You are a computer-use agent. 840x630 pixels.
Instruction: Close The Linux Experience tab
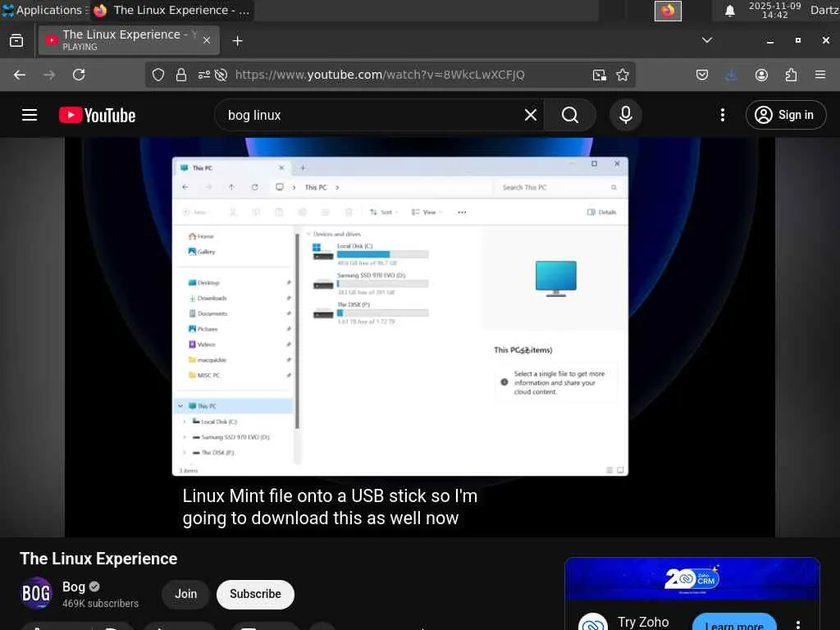(x=207, y=40)
